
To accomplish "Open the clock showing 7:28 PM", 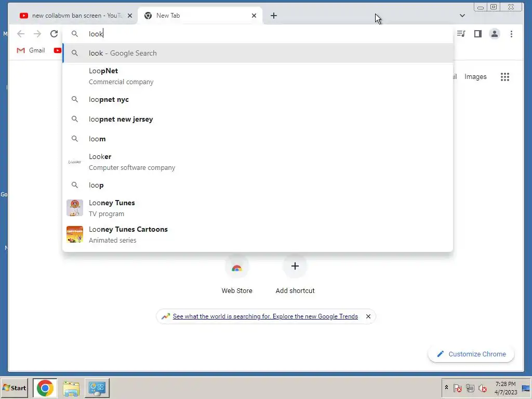I will click(x=506, y=388).
